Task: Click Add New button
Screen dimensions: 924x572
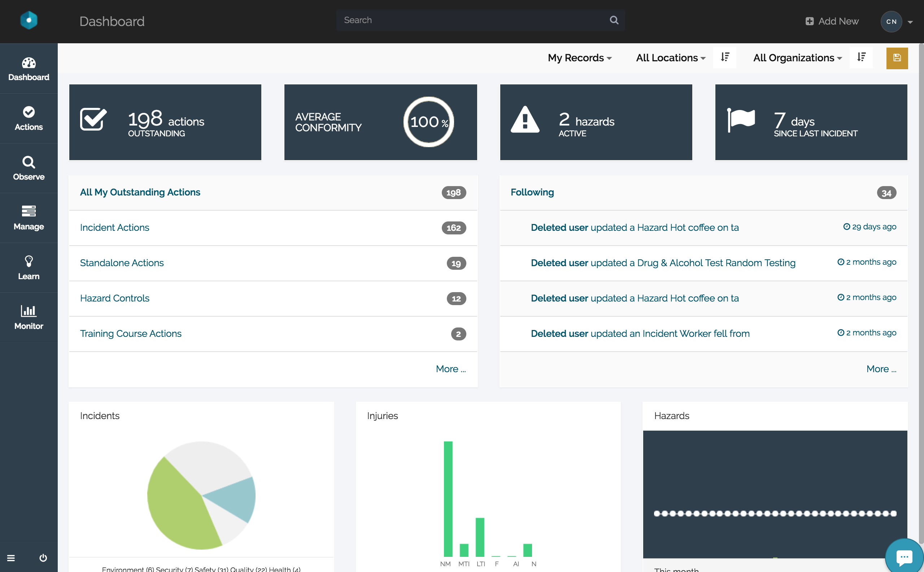Action: pos(832,21)
